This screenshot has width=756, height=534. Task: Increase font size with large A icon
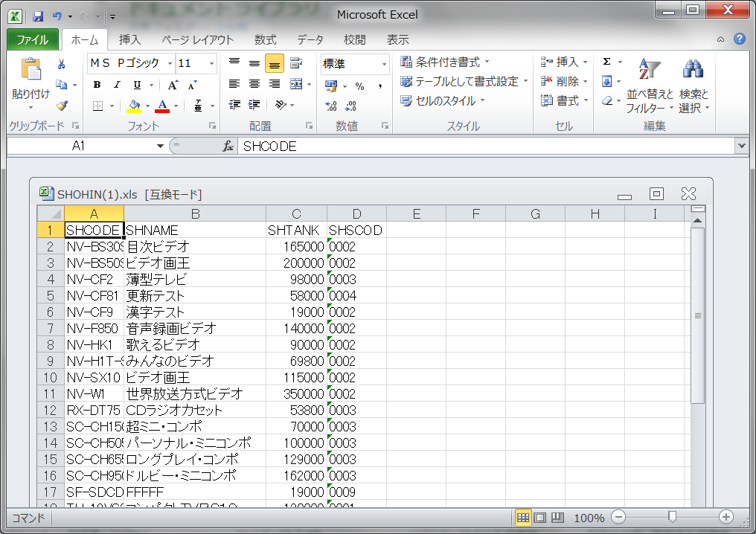click(173, 86)
